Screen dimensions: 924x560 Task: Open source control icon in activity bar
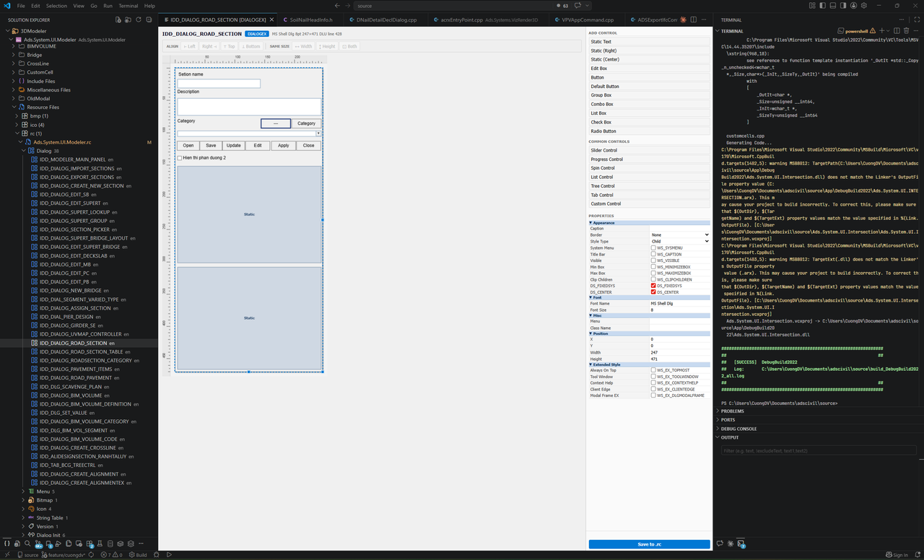[38, 543]
